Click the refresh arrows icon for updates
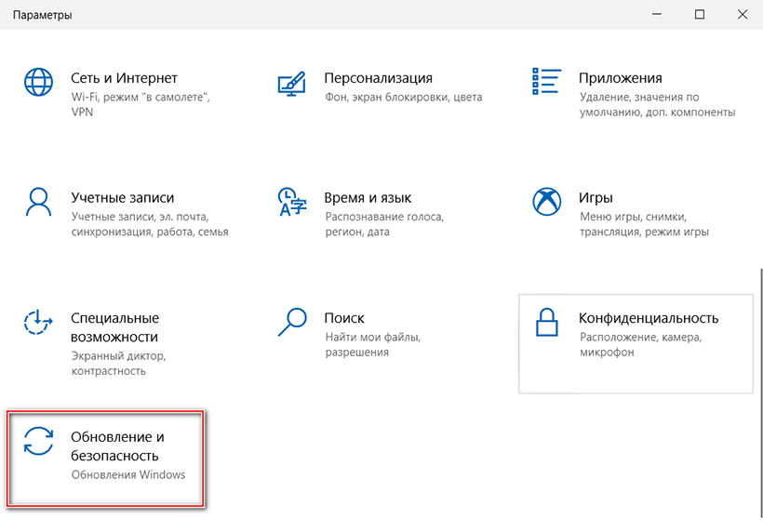The image size is (763, 532). pos(39,442)
